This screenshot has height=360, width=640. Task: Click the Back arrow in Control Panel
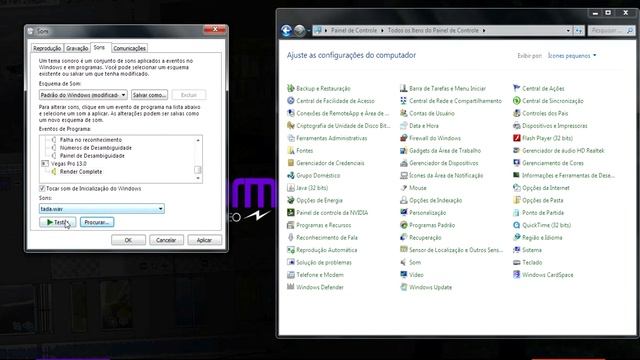pos(287,31)
